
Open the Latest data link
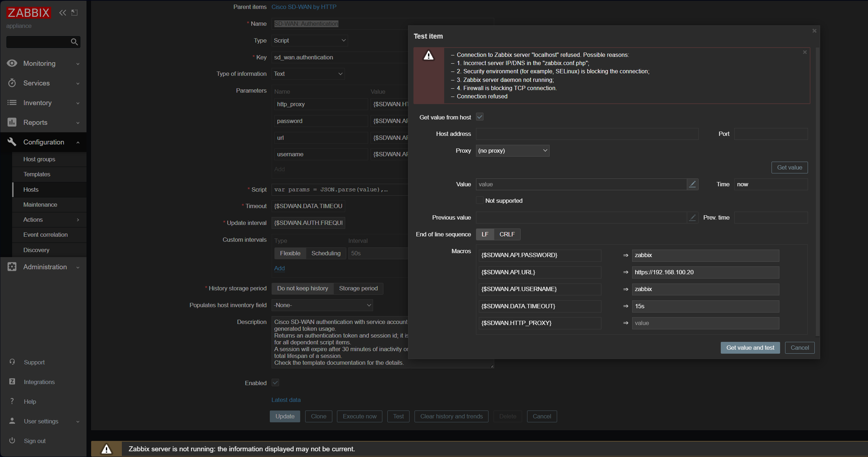click(286, 400)
